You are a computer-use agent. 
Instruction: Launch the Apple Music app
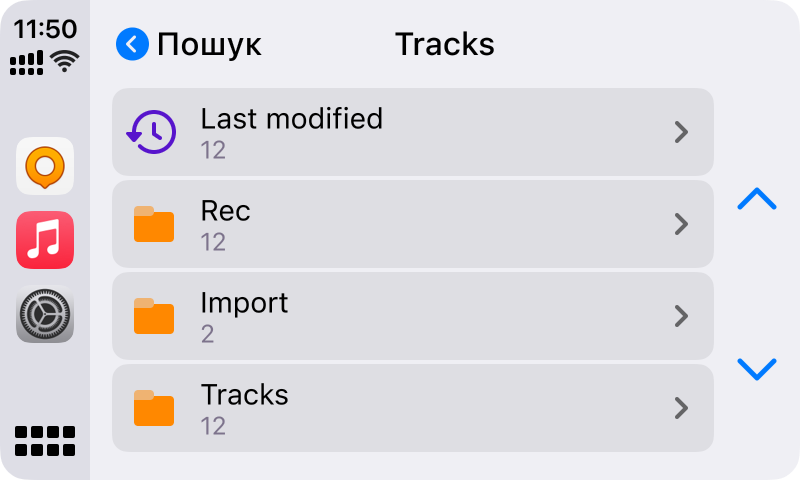coord(45,240)
